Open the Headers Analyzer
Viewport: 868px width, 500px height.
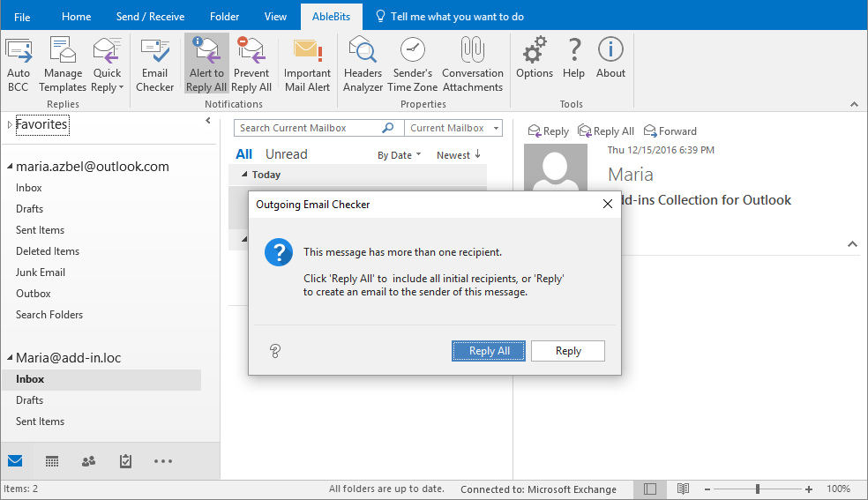click(x=363, y=64)
